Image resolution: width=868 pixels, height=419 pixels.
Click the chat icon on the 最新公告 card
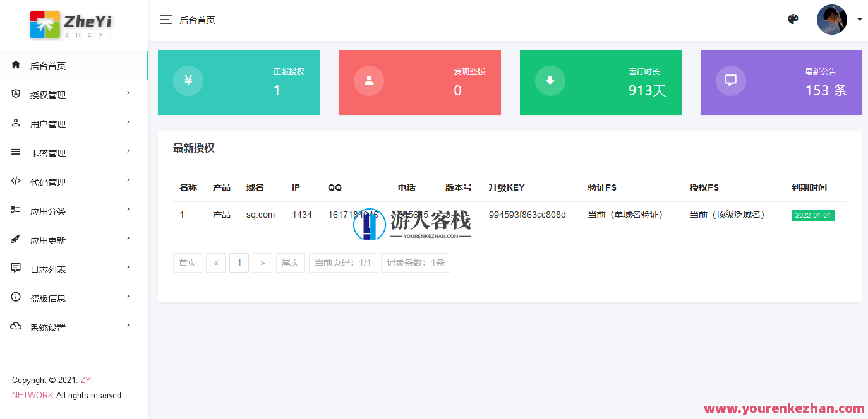pos(730,80)
